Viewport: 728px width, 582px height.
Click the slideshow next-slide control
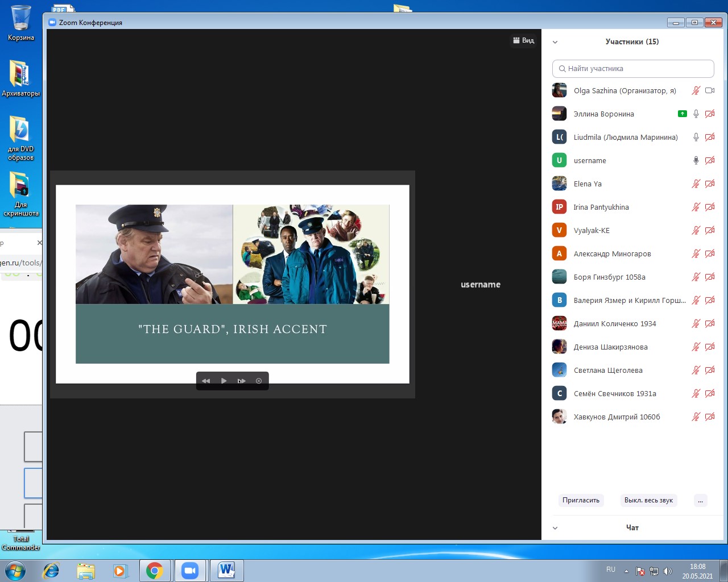pyautogui.click(x=242, y=381)
